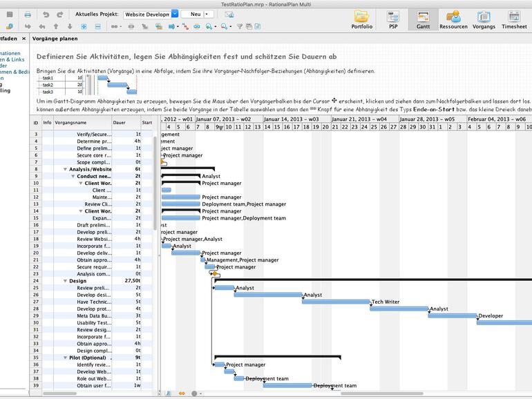
Task: Collapse the Conduct nee... summary task
Action: [73, 176]
